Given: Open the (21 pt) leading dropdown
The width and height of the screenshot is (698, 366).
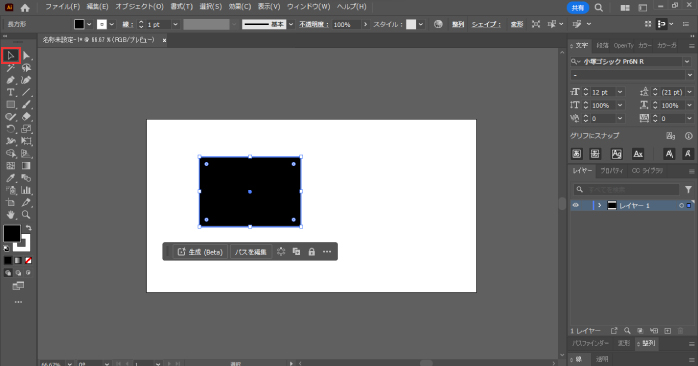Looking at the screenshot, I should click(690, 92).
